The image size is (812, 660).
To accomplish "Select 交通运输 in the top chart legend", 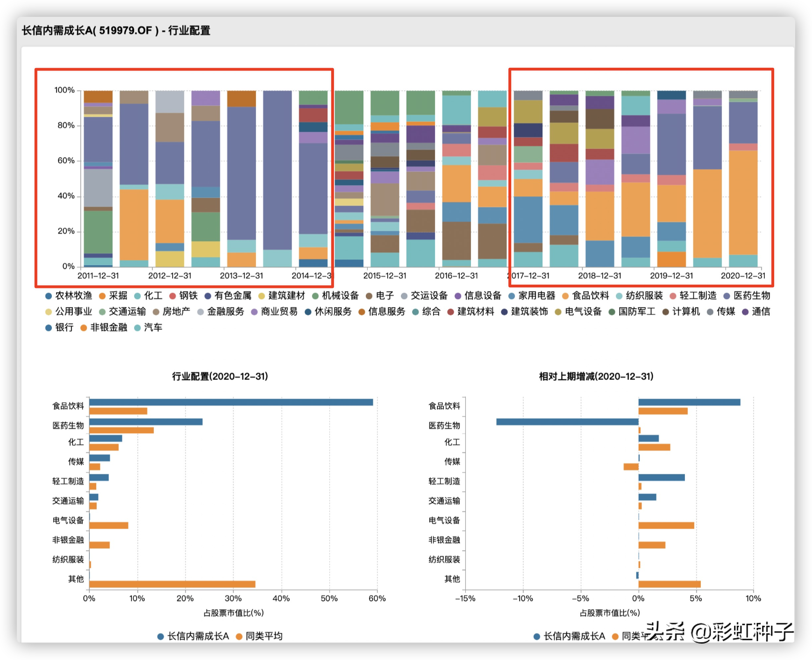I will [122, 311].
